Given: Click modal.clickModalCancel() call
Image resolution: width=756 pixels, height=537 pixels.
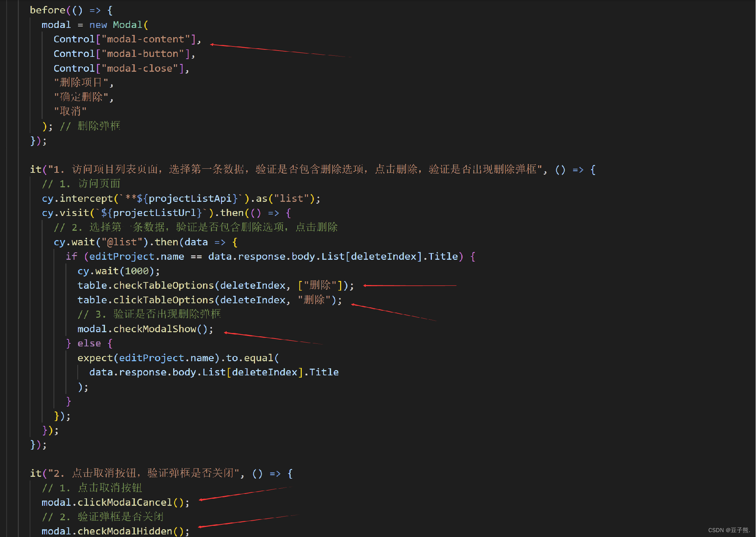Looking at the screenshot, I should tap(115, 502).
